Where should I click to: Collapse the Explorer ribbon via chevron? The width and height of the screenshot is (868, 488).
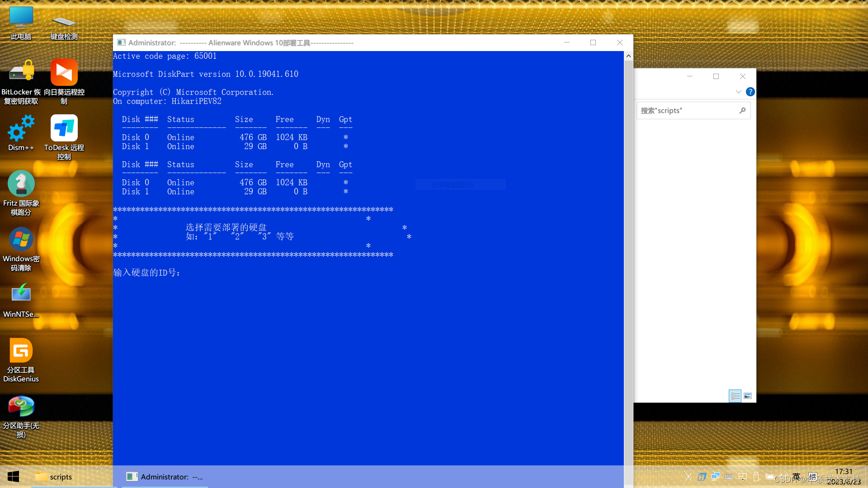[738, 92]
